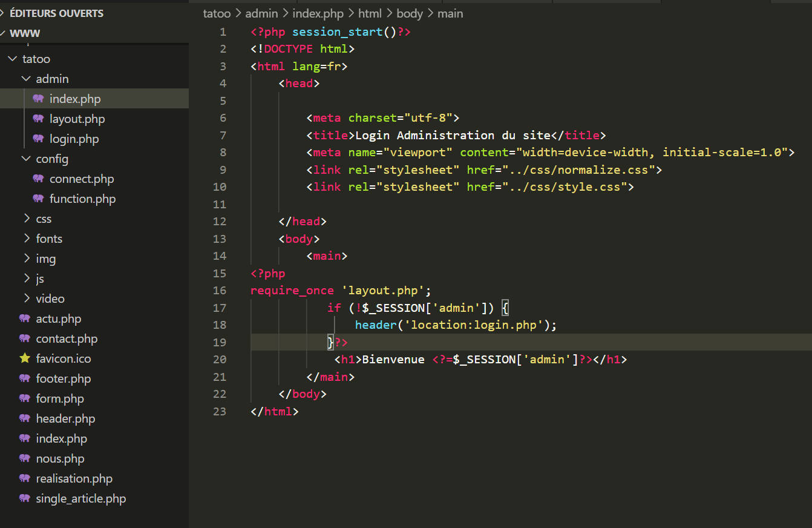
Task: Click the star icon beside favicon.ico
Action: point(25,358)
